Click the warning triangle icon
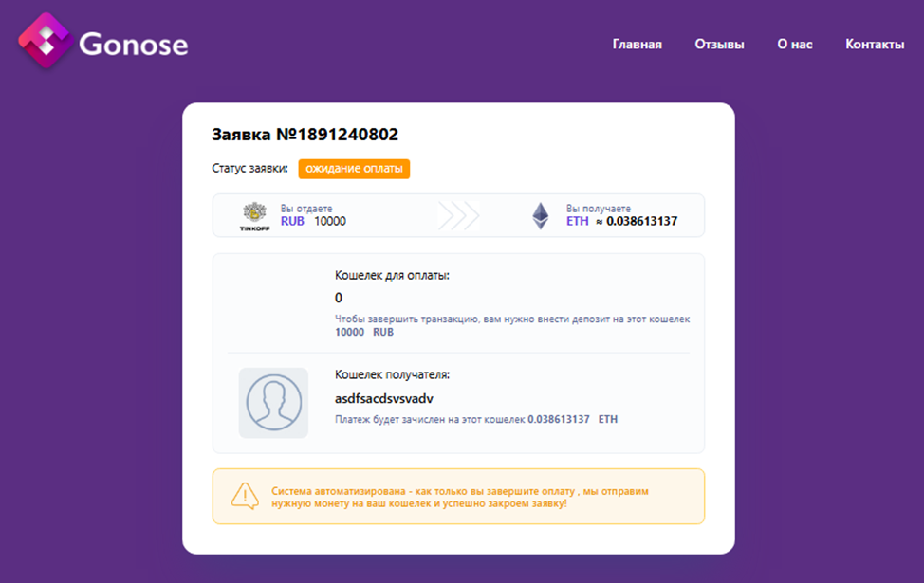Image resolution: width=924 pixels, height=583 pixels. 245,496
